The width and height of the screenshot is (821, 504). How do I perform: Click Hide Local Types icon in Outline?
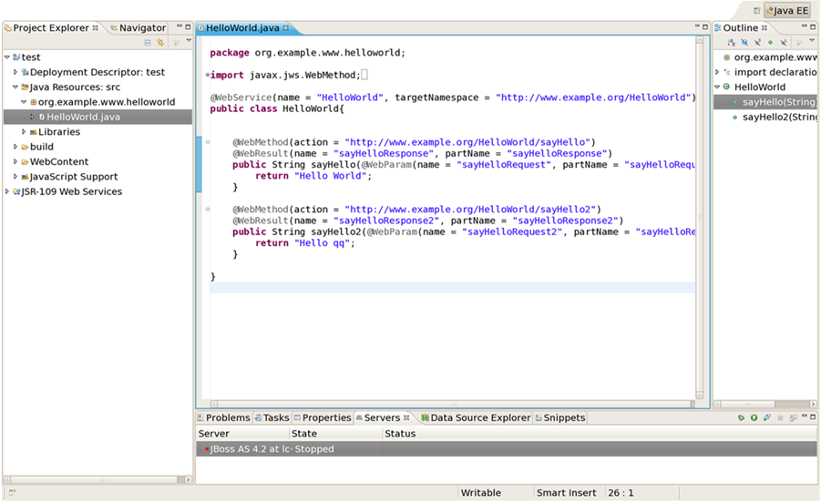[783, 42]
